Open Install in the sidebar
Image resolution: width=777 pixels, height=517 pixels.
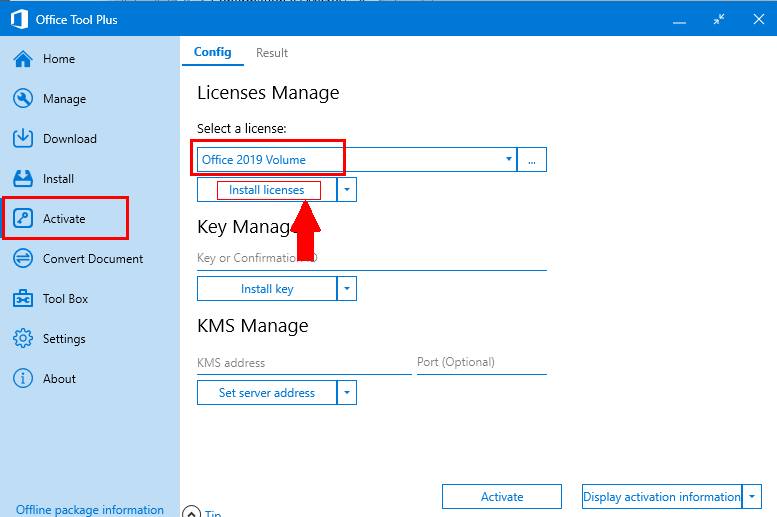pos(58,178)
